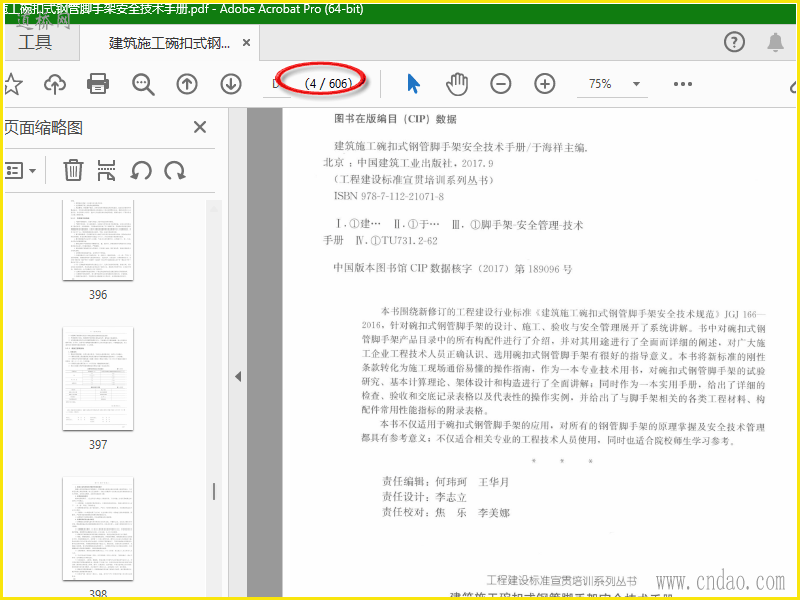Switch to the 建筑施工碗扣式钢... document tab
Viewport: 800px width, 600px height.
169,43
